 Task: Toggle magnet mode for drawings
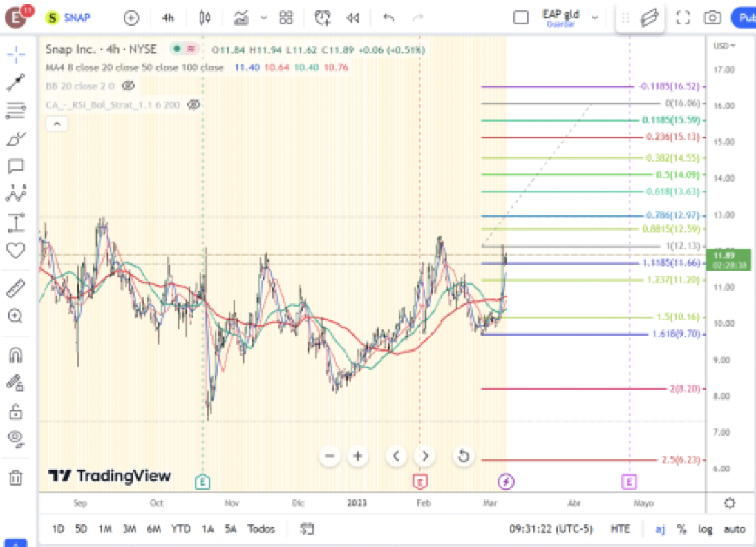16,355
